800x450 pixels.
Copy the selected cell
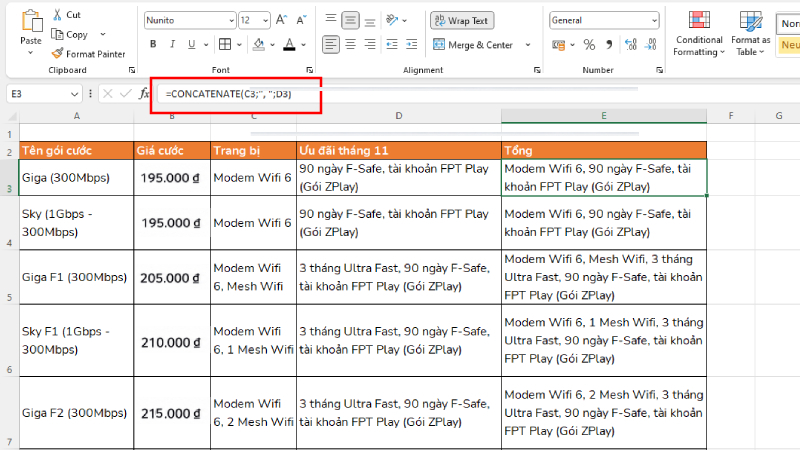pyautogui.click(x=70, y=35)
